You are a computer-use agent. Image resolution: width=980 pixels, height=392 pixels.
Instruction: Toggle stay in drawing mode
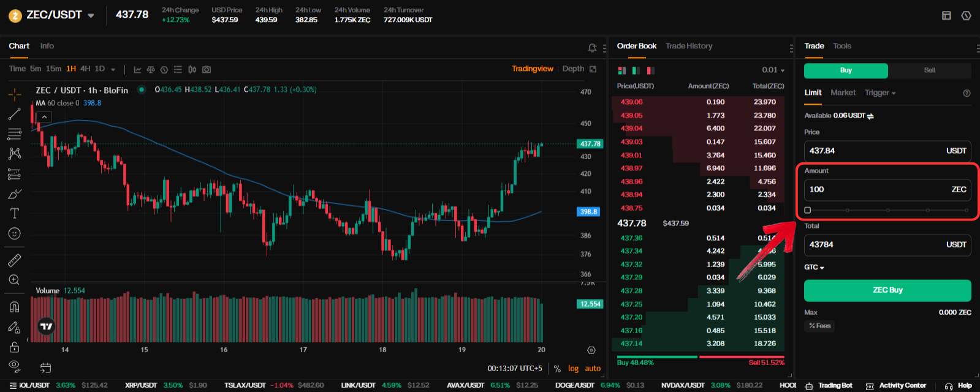(15, 327)
